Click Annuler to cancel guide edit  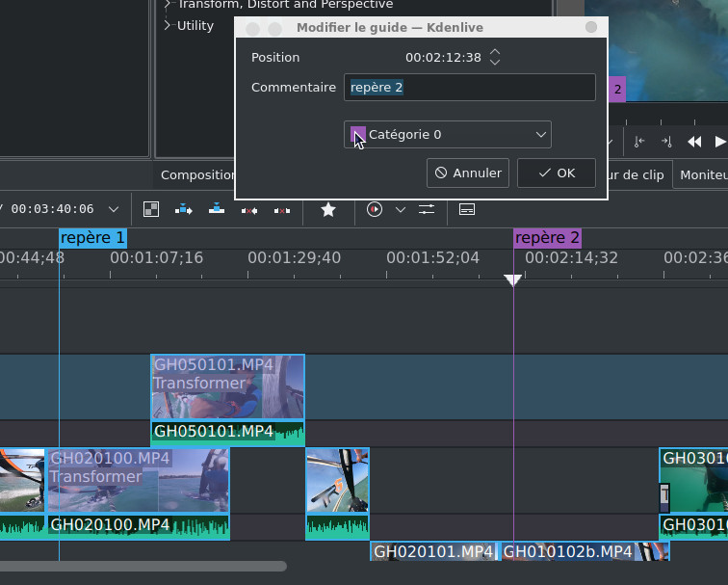pyautogui.click(x=468, y=173)
